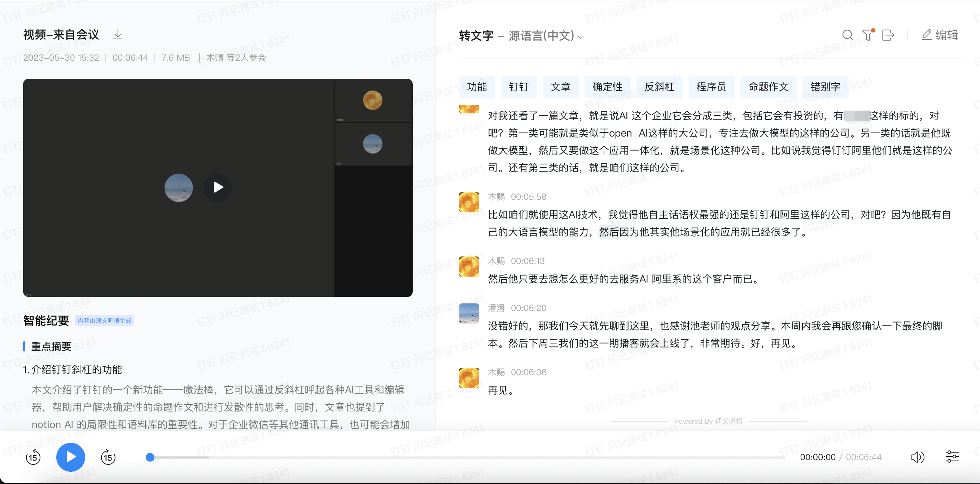The height and width of the screenshot is (484, 980).
Task: Click the playback progress slider handle
Action: point(150,457)
